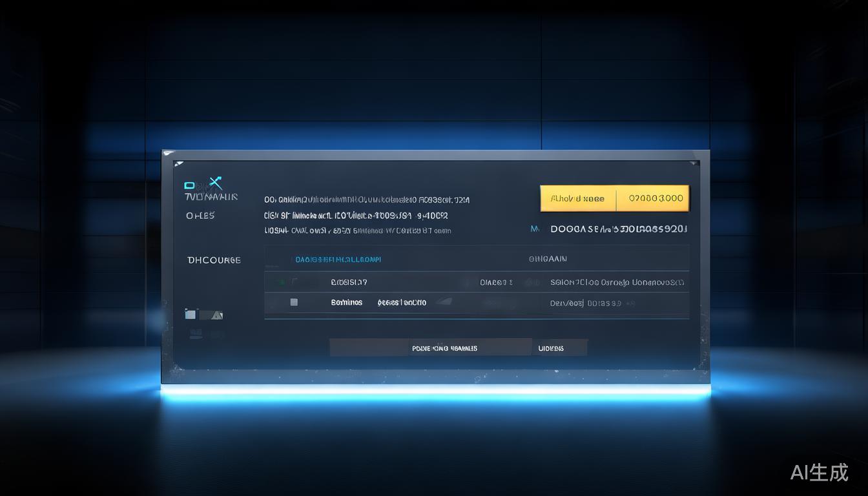868x496 pixels.
Task: Open the image thumbnail icon above the sidebar bottom
Action: 190,314
